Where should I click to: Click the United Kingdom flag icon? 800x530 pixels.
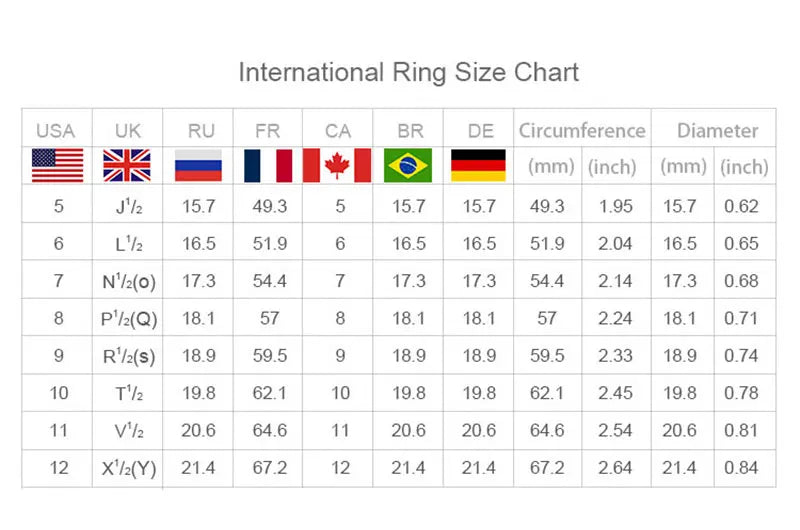click(127, 165)
